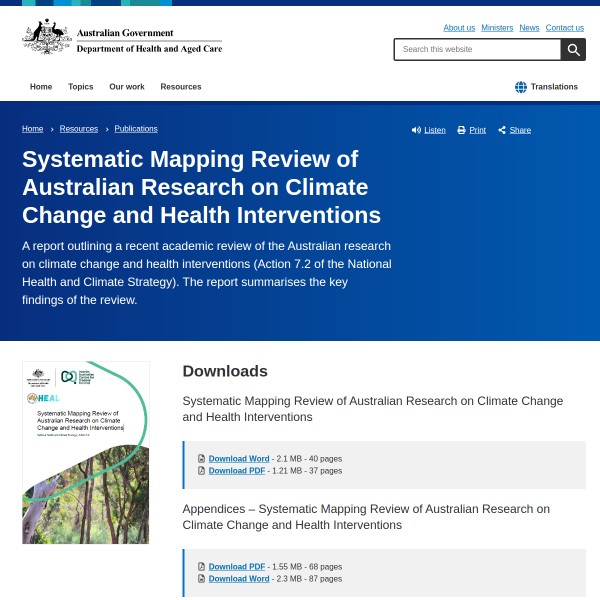Open the Resources navigation menu
Image resolution: width=600 pixels, height=600 pixels.
181,87
